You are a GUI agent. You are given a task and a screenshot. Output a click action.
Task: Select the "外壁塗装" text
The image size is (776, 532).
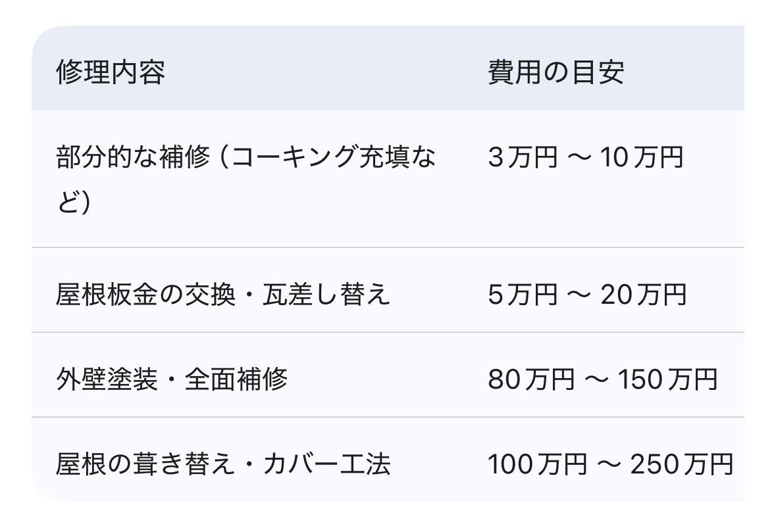107,379
